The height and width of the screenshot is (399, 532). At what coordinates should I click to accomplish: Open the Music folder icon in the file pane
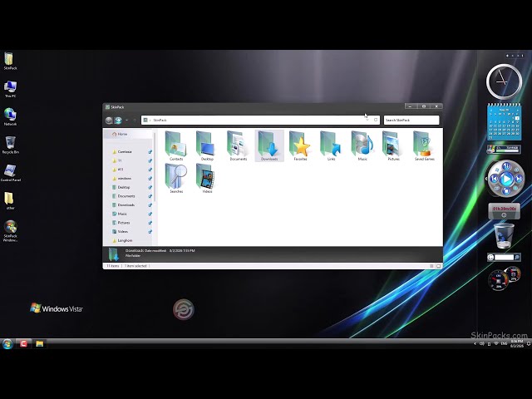pyautogui.click(x=362, y=146)
